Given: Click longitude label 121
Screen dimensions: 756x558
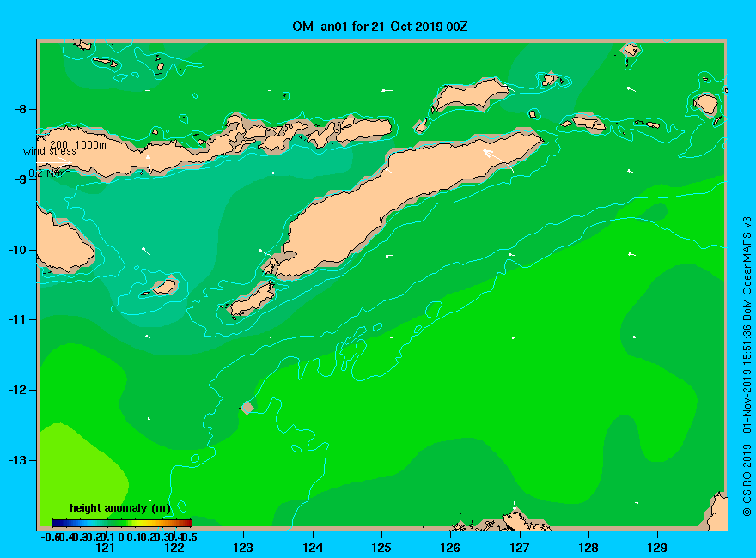Looking at the screenshot, I should coord(105,548).
